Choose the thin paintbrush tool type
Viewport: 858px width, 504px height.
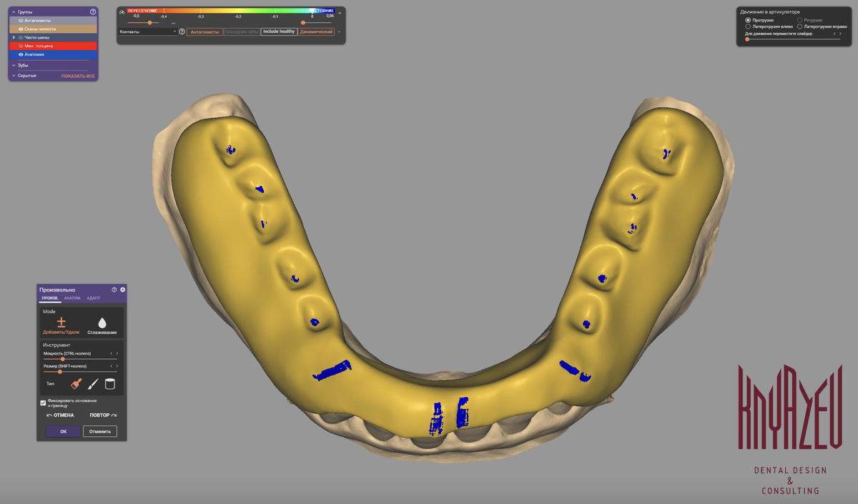coord(93,384)
